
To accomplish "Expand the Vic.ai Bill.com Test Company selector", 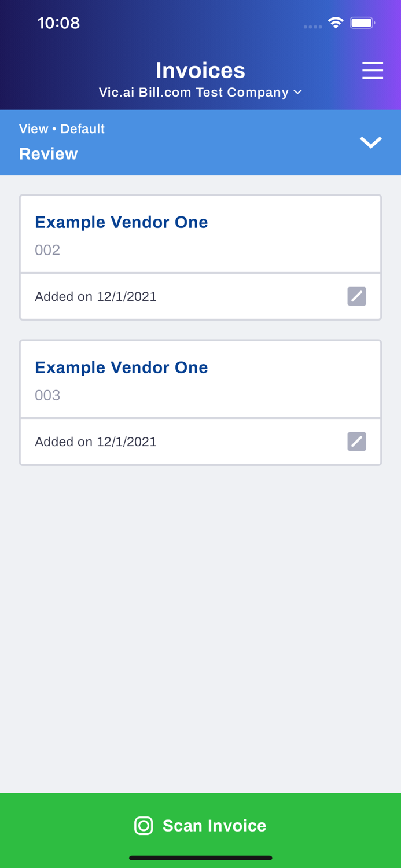I will click(x=200, y=91).
